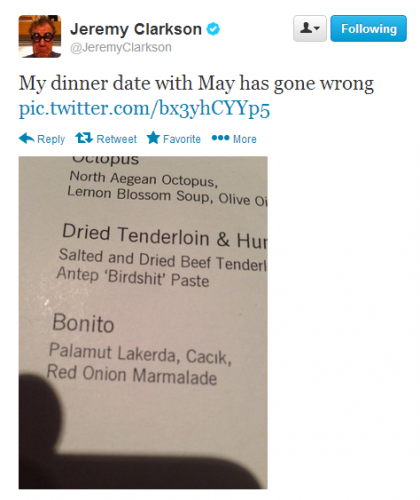Click the Retweet arrows icon
This screenshot has height=500, width=420.
point(84,138)
